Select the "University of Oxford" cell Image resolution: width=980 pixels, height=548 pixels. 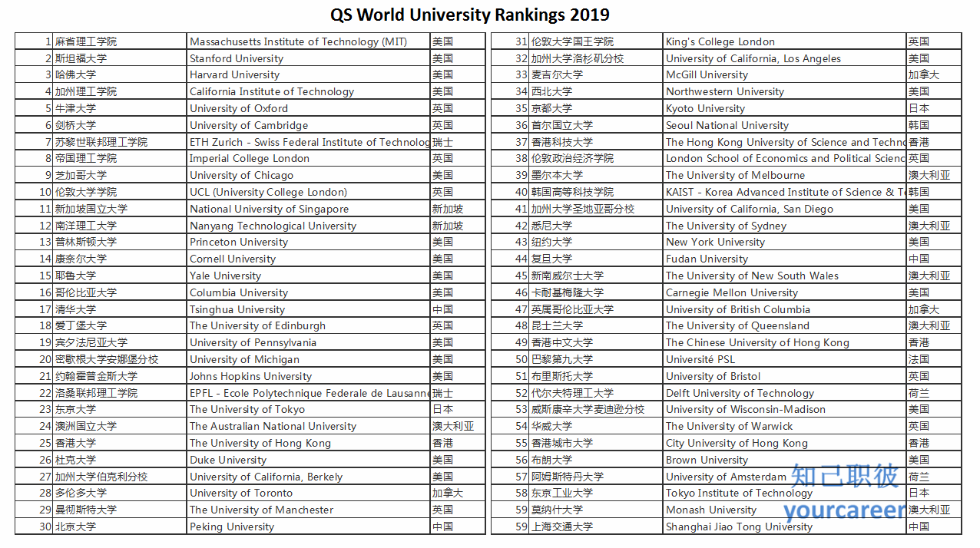pyautogui.click(x=309, y=108)
